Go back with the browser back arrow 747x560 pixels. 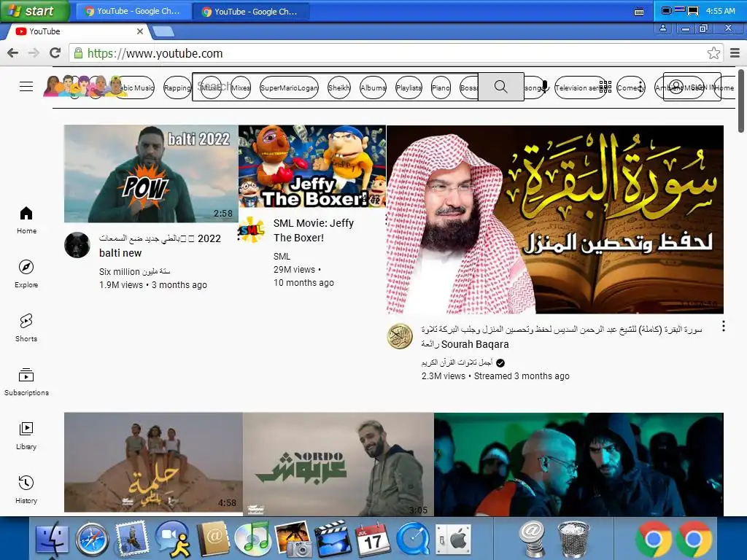(13, 52)
